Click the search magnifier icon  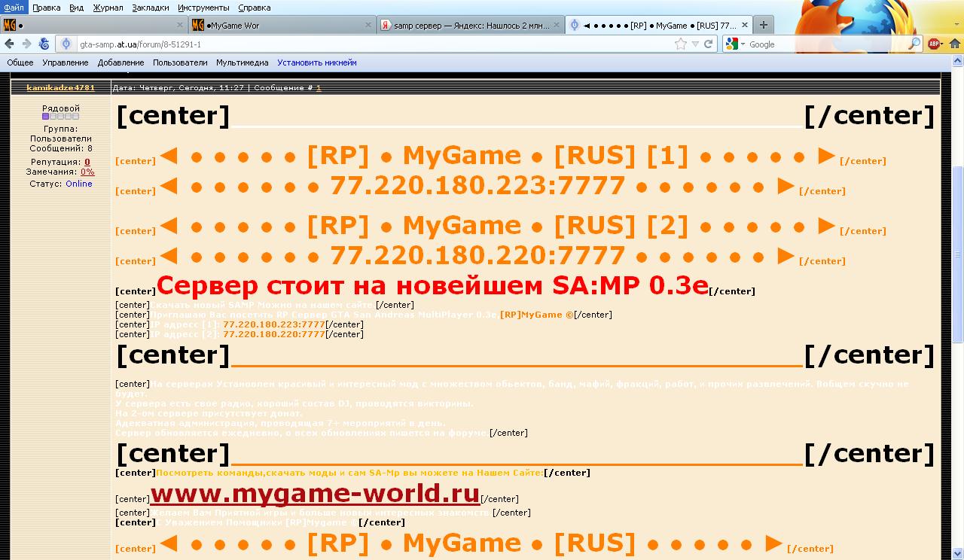914,44
